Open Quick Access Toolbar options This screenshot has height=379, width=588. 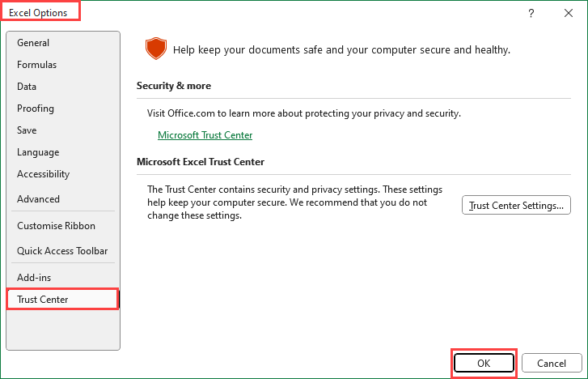62,250
